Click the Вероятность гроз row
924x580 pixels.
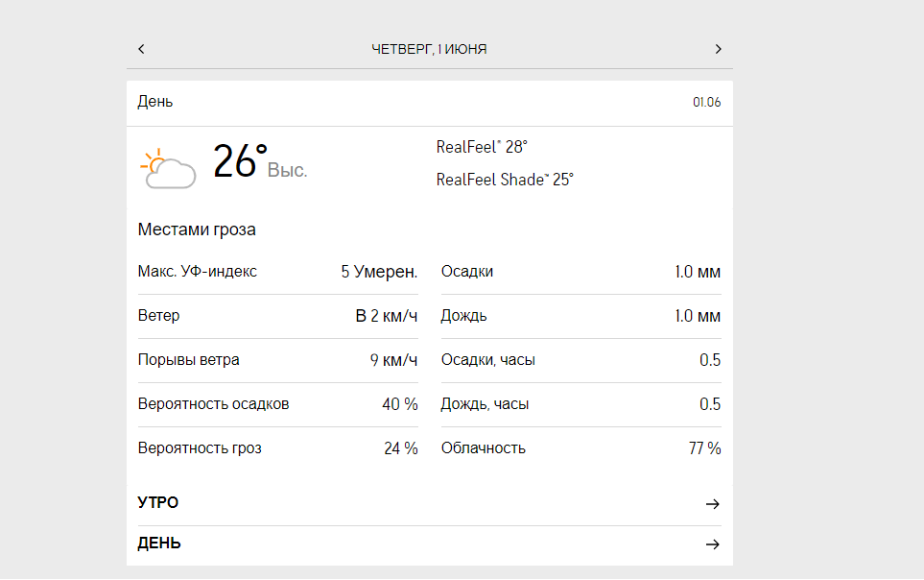[277, 448]
